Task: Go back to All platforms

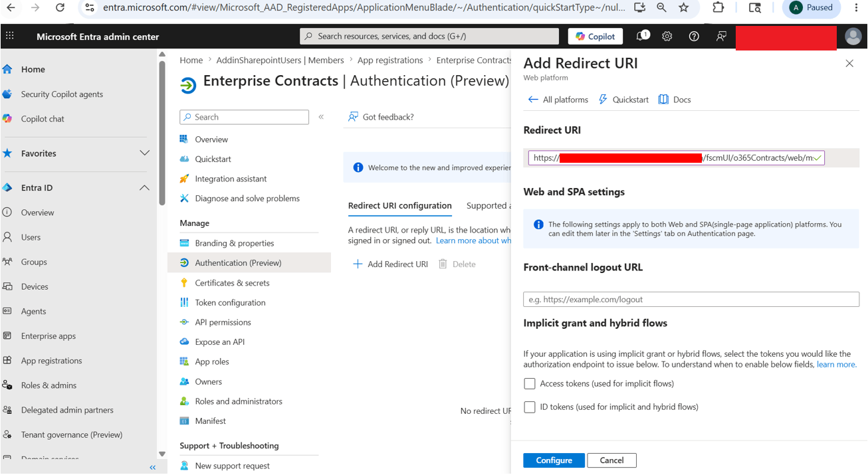Action: click(558, 100)
